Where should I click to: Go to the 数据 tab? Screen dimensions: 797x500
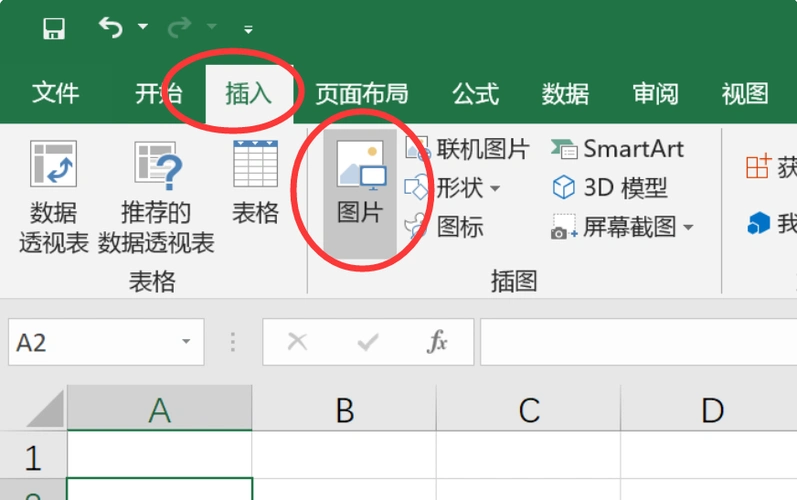[x=565, y=93]
